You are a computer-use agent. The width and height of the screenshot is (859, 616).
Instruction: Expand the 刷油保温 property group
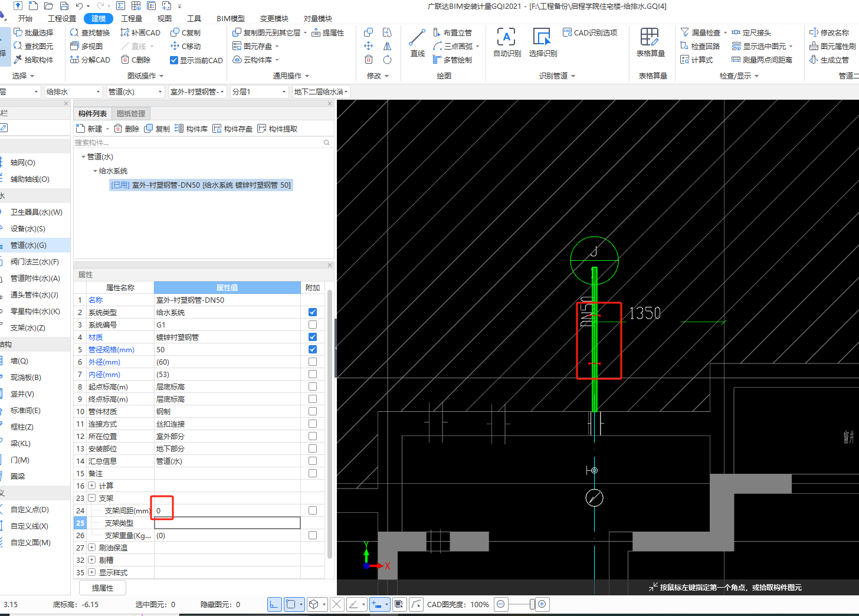click(91, 548)
